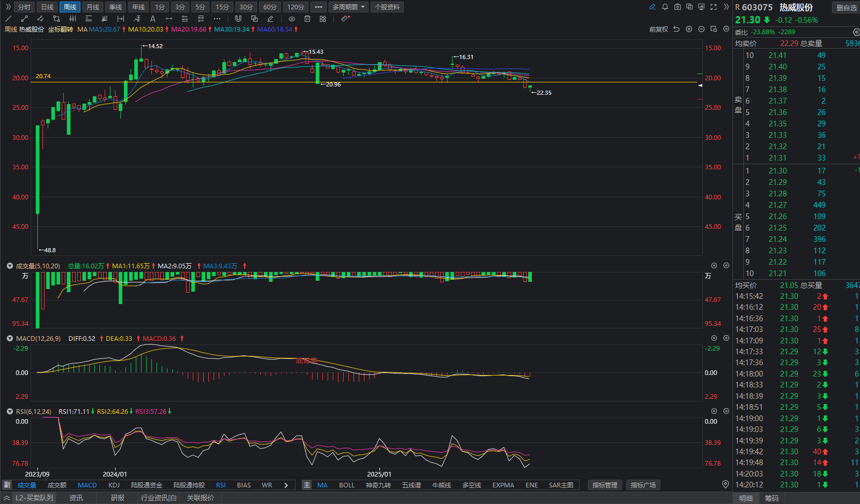
Task: Zoom out chart with minus circle icon
Action: pos(701,29)
